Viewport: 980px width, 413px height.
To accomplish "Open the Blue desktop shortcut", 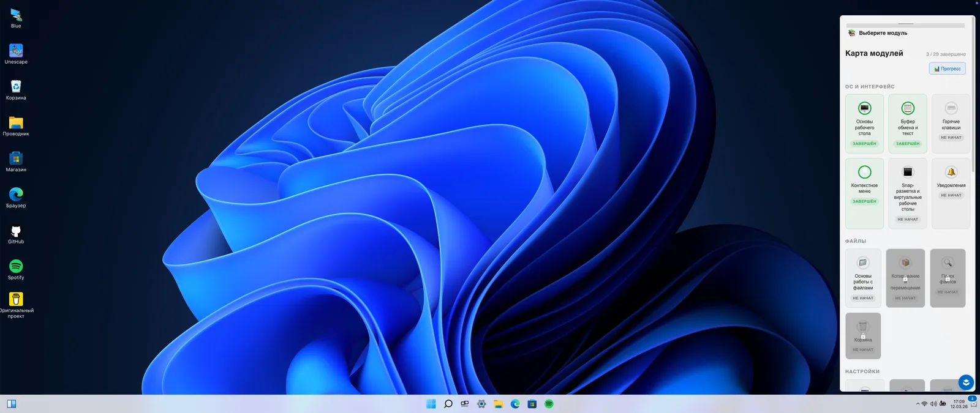I will coord(16,17).
